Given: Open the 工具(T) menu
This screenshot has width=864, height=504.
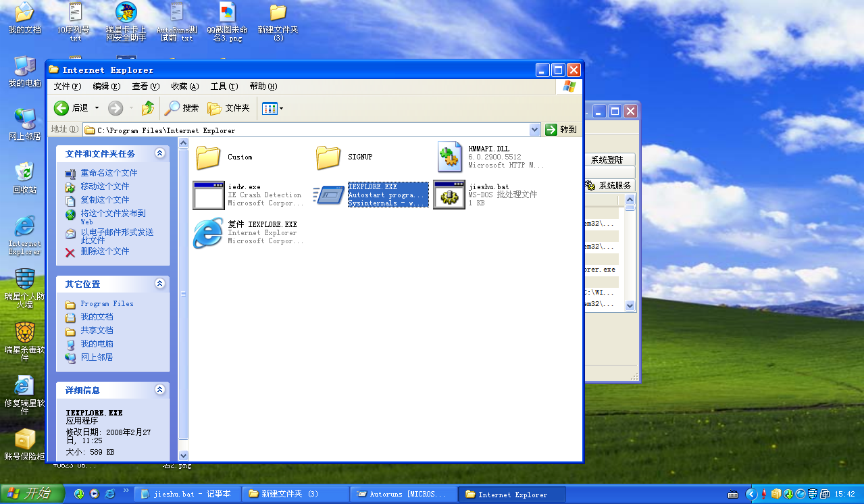Looking at the screenshot, I should click(x=224, y=86).
